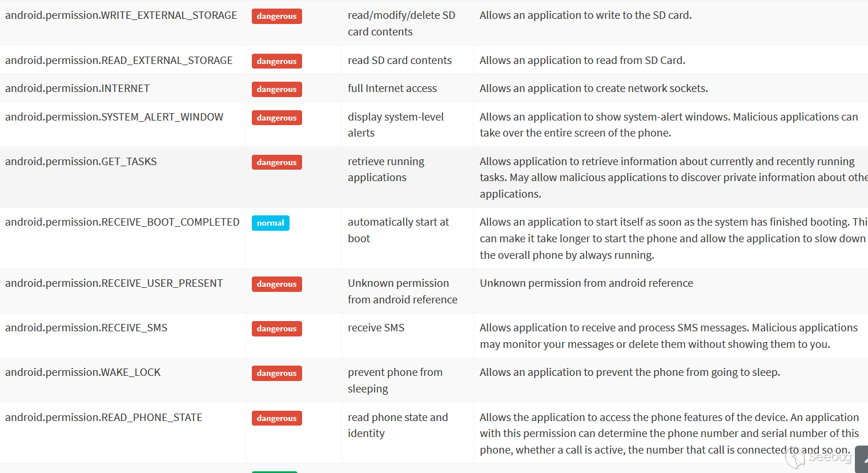Click the "full Internet access" cell
Image resolution: width=868 pixels, height=473 pixels.
point(392,89)
